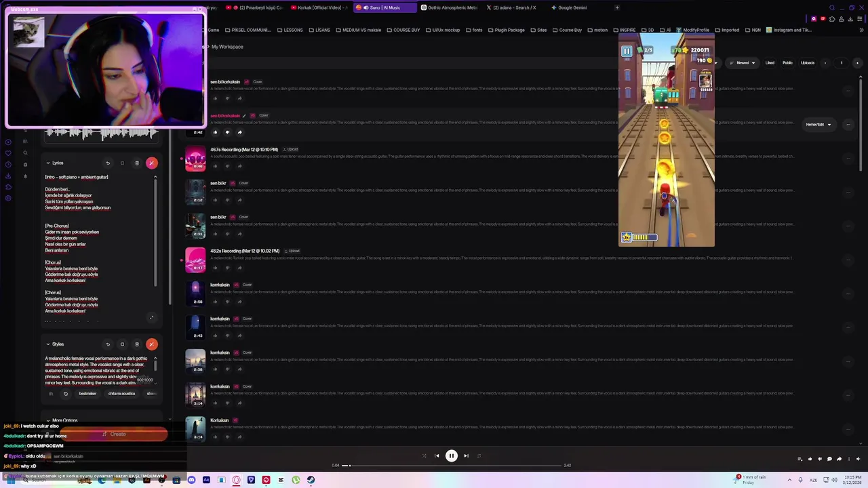
Task: Click the magic wand button in Styles
Action: point(151,344)
